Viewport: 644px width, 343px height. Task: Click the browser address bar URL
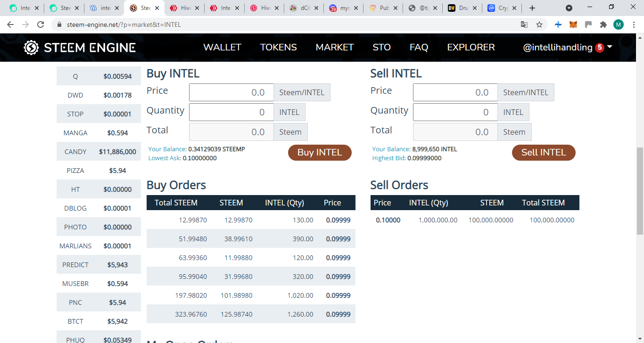pos(124,24)
